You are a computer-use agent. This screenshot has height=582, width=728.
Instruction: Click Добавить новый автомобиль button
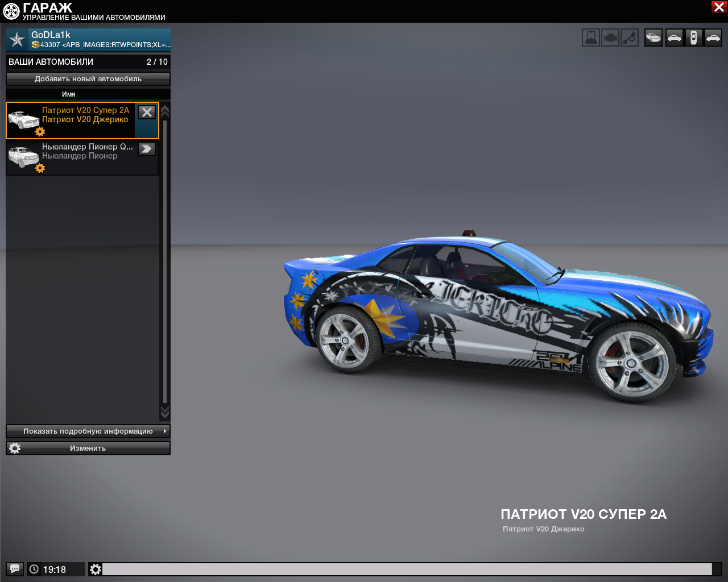coord(88,79)
